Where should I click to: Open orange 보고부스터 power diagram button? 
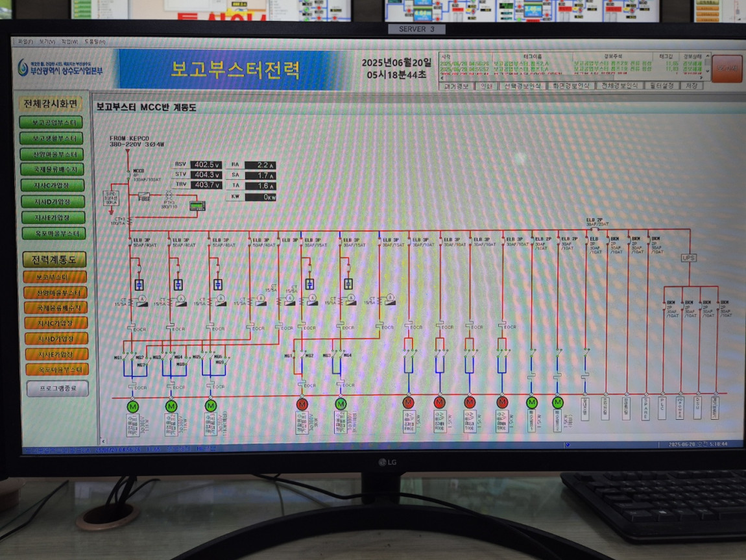click(x=54, y=277)
